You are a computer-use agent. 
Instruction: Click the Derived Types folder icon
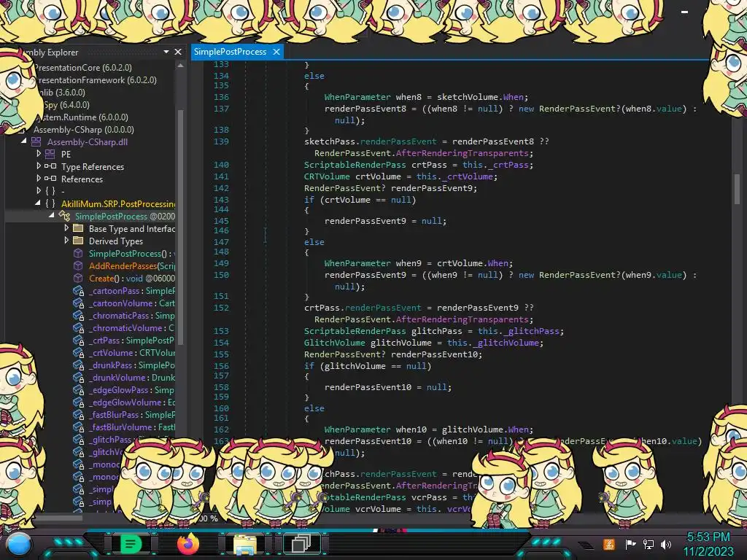(x=77, y=241)
